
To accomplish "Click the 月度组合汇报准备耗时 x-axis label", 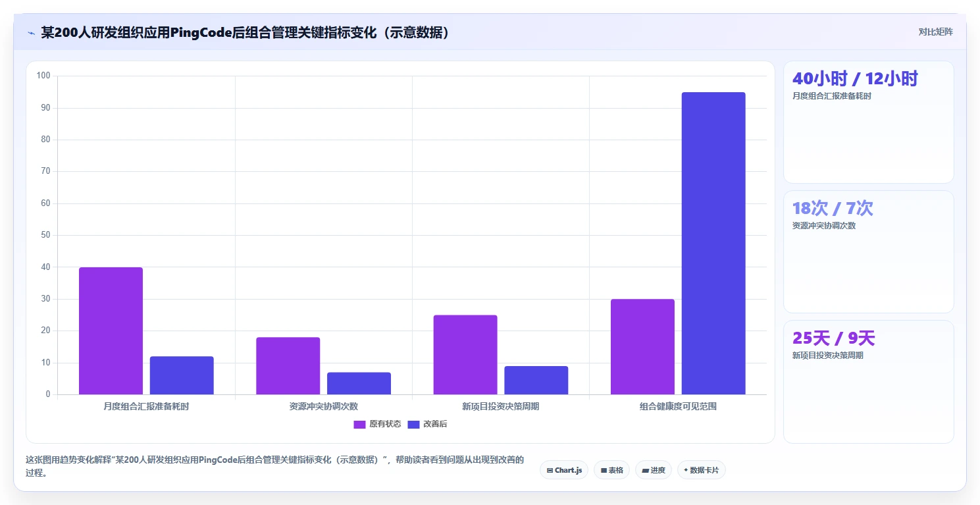I will (146, 406).
